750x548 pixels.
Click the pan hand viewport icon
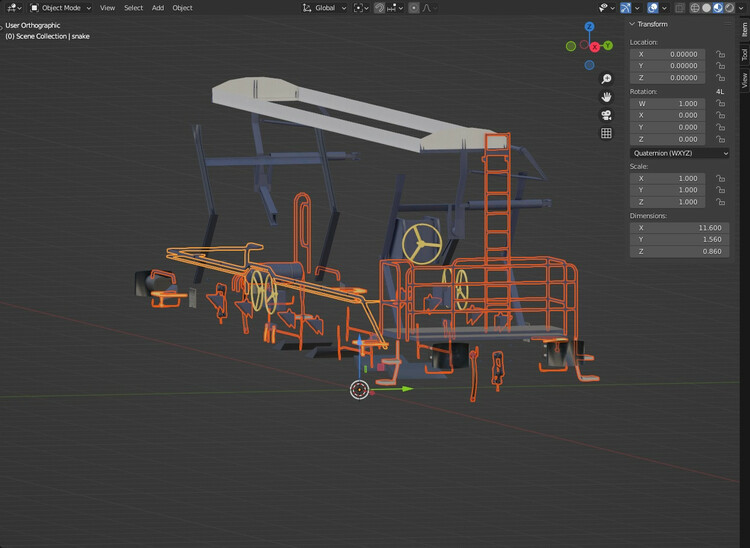tap(606, 97)
